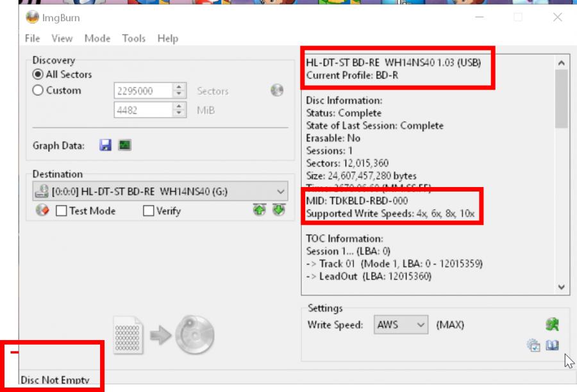The height and width of the screenshot is (392, 577).
Task: Open the File menu
Action: (x=33, y=38)
